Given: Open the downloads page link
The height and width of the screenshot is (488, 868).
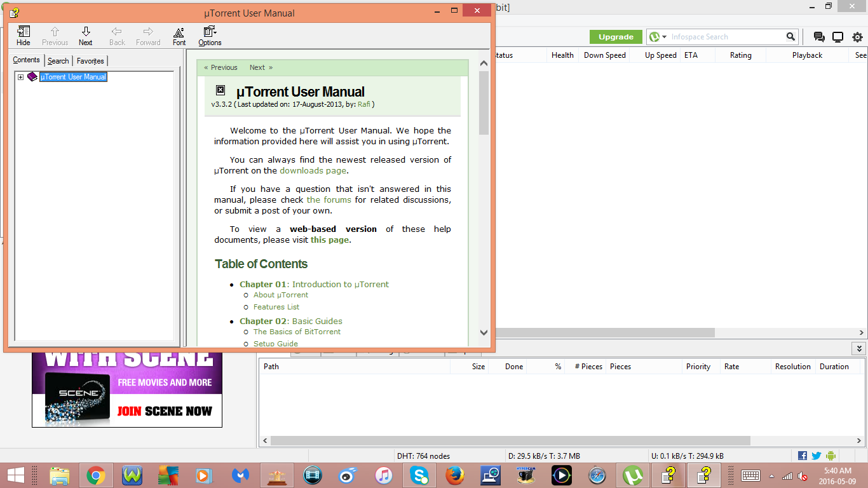Looking at the screenshot, I should 313,170.
